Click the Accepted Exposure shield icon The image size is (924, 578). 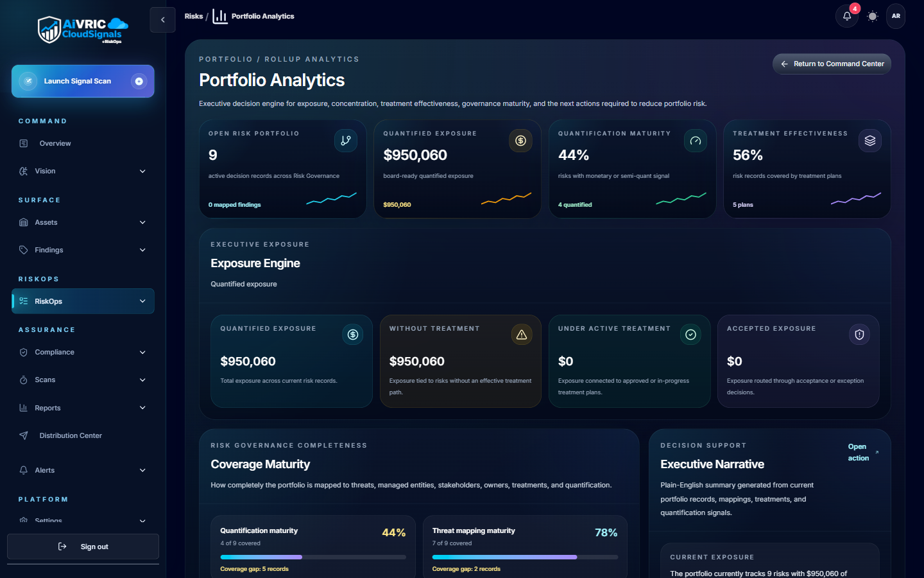(x=859, y=335)
